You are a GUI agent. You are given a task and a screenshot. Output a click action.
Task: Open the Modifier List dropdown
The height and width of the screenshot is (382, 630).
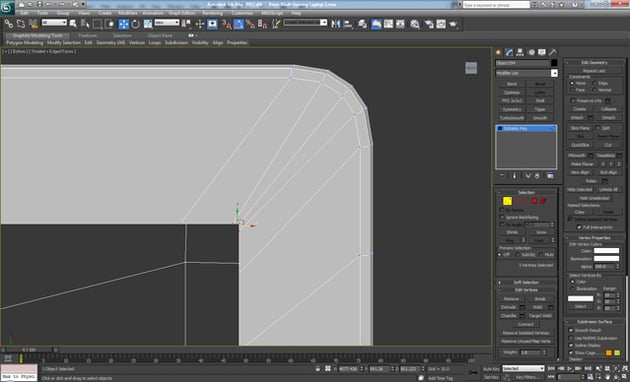point(526,73)
